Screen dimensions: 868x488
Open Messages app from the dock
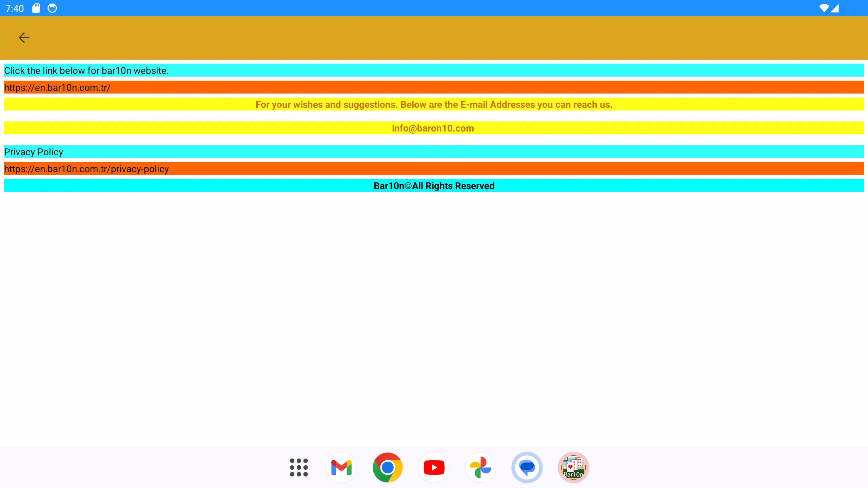pyautogui.click(x=527, y=468)
